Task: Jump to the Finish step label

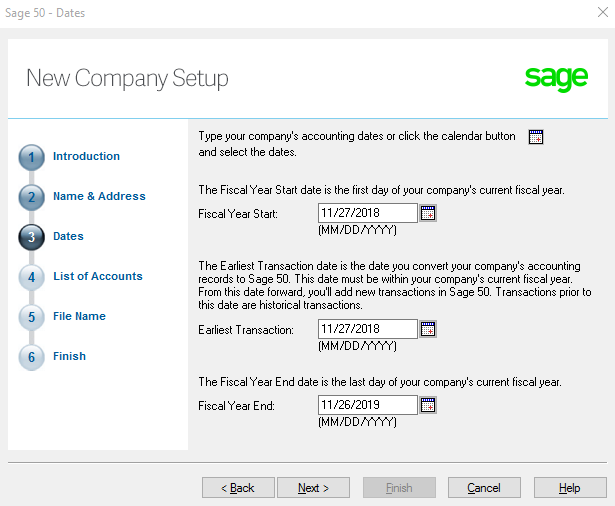Action: pos(69,356)
